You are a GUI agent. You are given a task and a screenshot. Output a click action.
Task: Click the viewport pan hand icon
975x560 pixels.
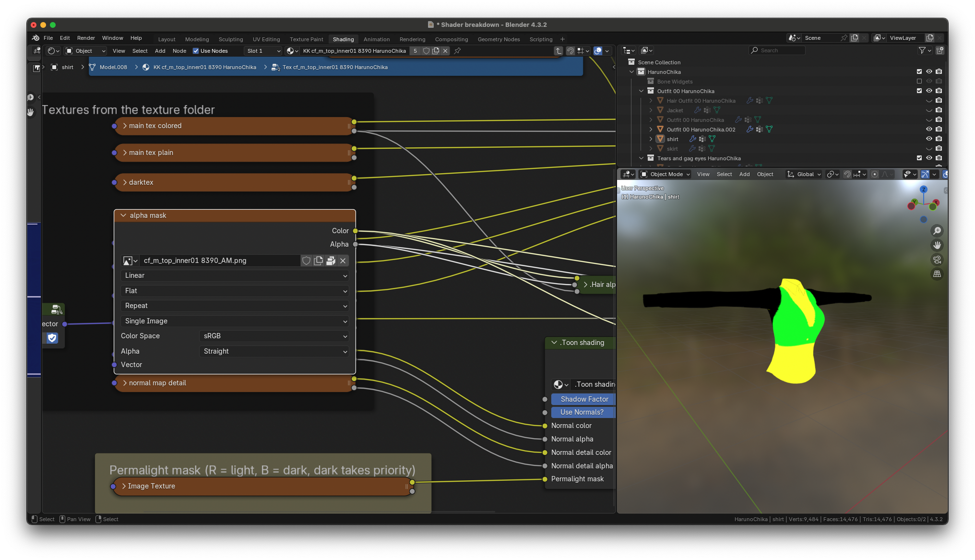coord(937,245)
